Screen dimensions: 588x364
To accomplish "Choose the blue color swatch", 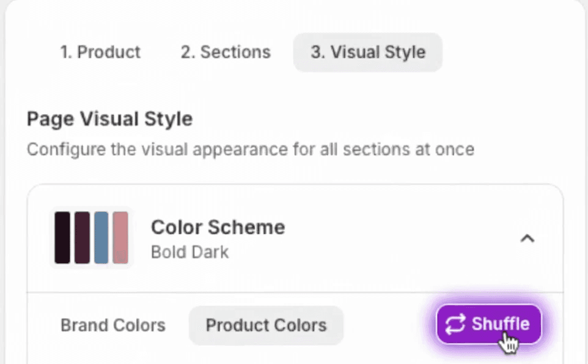I will point(101,238).
